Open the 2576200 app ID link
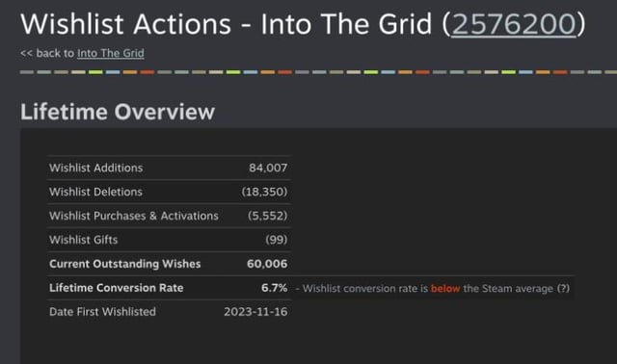This screenshot has width=617, height=364. point(514,24)
